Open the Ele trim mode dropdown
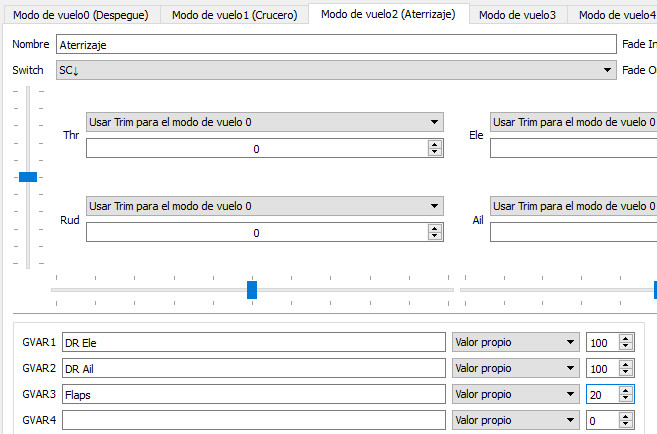The width and height of the screenshot is (657, 434). pos(572,121)
